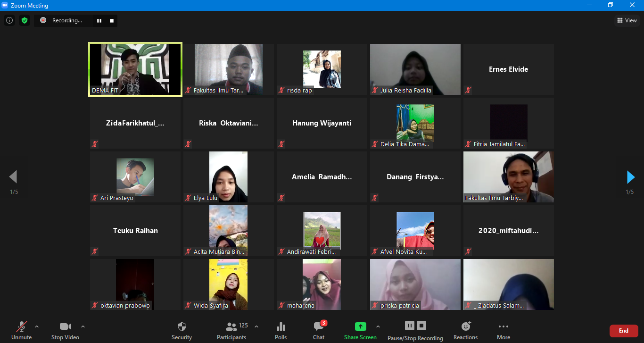Select Acita Mutiara Bin... participant tile

[229, 231]
